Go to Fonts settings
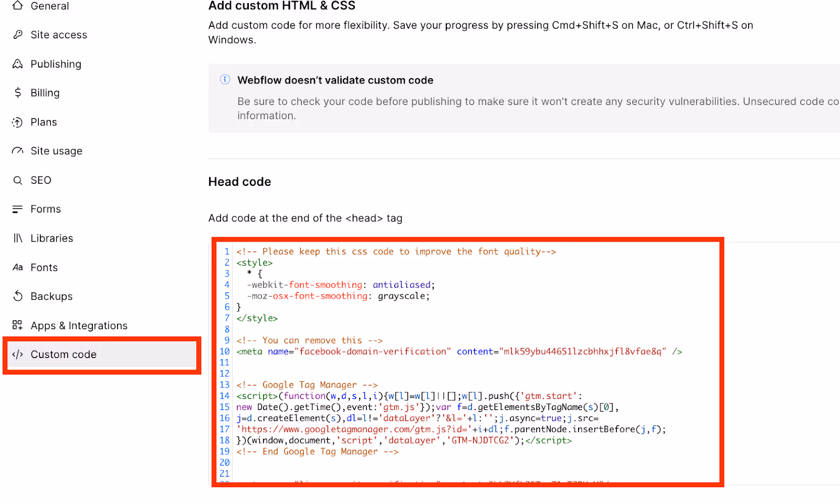 click(x=44, y=268)
